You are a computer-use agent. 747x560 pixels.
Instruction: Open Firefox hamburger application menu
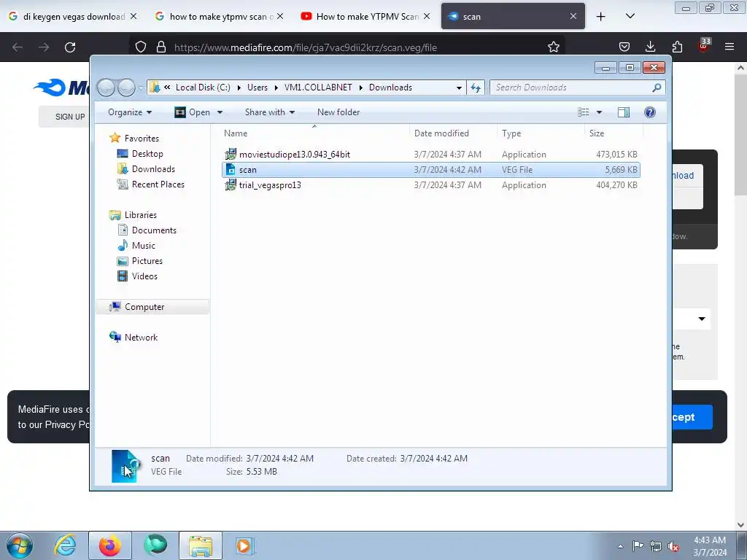(x=729, y=47)
